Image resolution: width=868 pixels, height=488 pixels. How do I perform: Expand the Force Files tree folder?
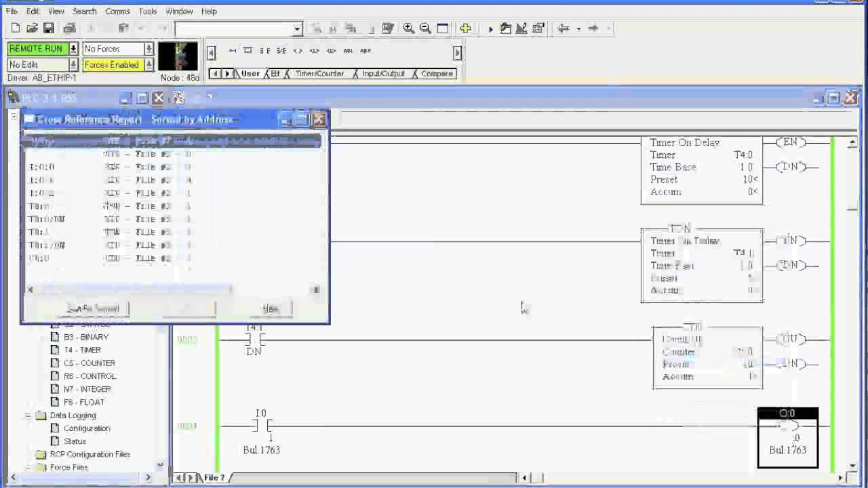(28, 468)
